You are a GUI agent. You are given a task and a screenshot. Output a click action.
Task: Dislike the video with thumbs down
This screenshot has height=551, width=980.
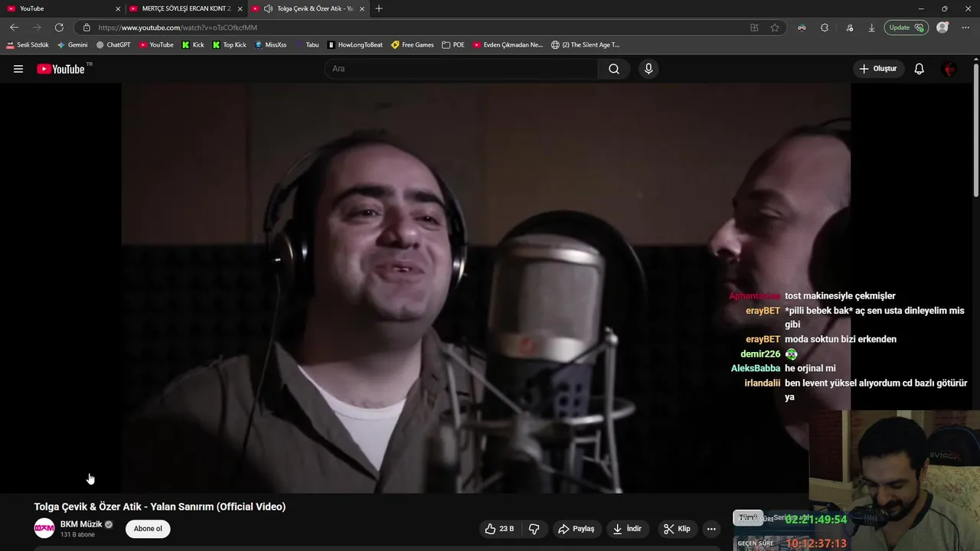pos(534,529)
